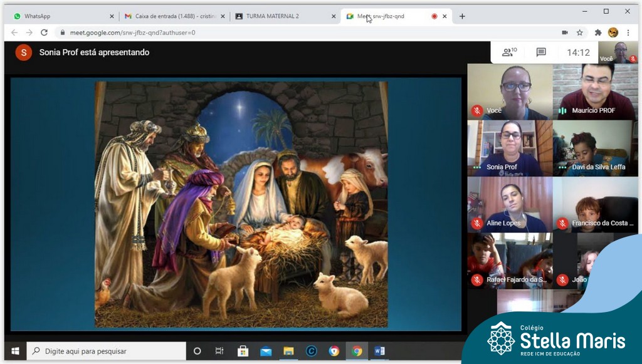Click the Windows Start button

point(15,351)
